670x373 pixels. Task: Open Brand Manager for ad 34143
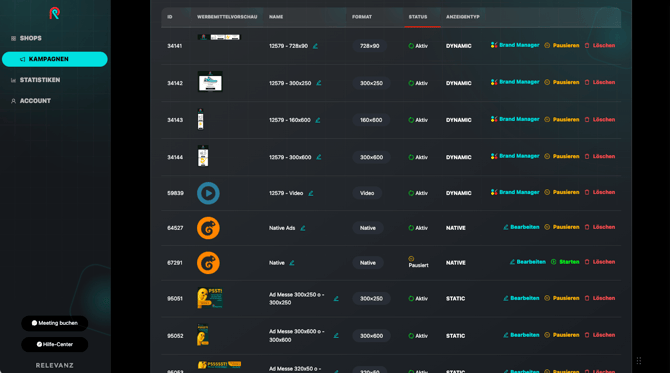pos(515,119)
